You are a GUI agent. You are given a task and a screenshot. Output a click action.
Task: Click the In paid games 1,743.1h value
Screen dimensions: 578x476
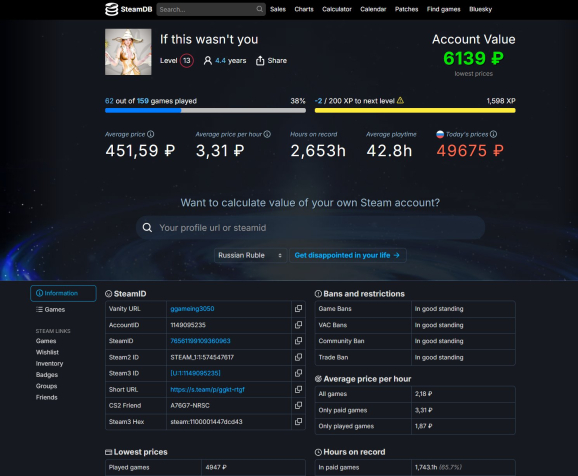[x=438, y=467]
